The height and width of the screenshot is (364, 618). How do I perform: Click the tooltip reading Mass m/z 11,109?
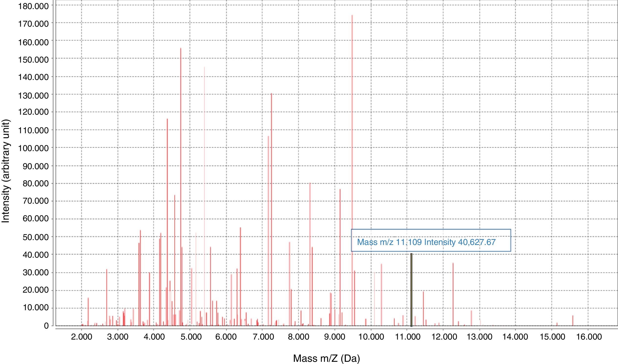coord(431,242)
